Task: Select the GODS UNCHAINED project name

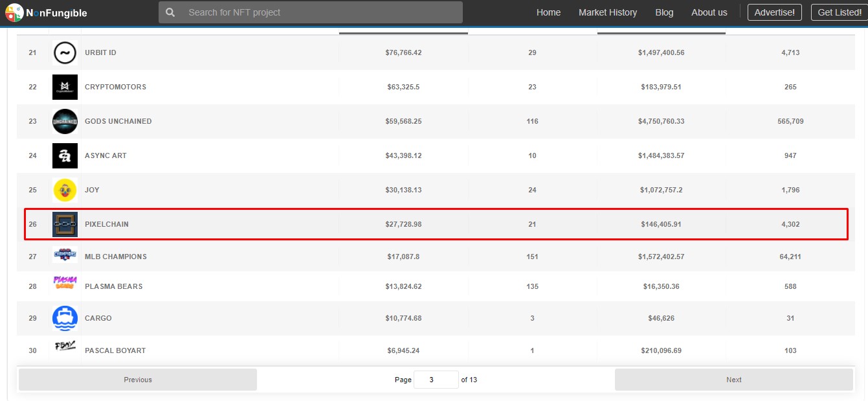Action: tap(118, 121)
